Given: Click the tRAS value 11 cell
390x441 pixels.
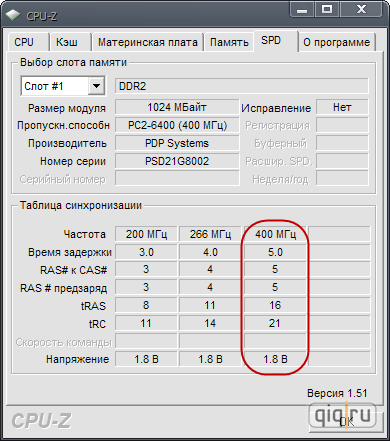Looking at the screenshot, I should click(210, 305).
